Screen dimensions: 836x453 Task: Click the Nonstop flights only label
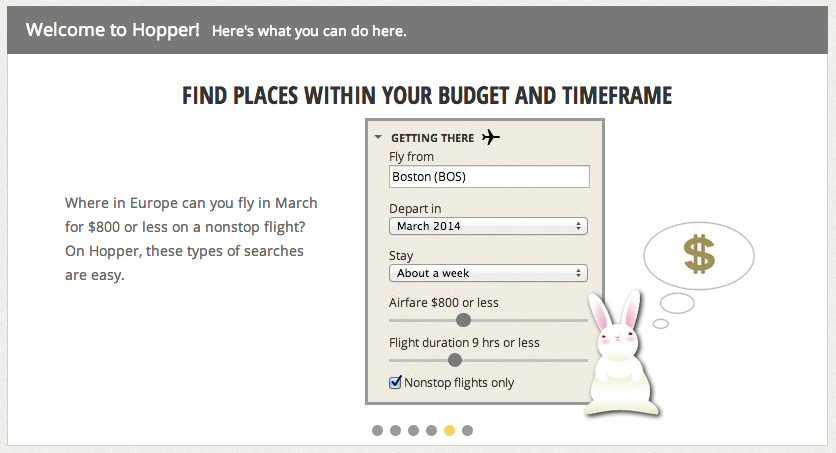(459, 382)
